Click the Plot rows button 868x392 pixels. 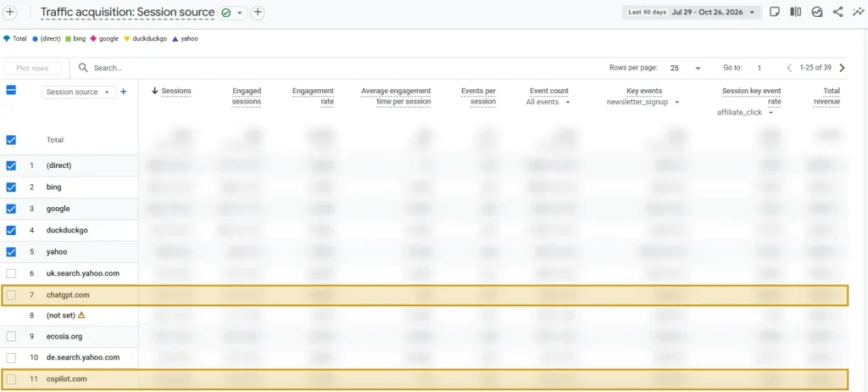tap(32, 68)
